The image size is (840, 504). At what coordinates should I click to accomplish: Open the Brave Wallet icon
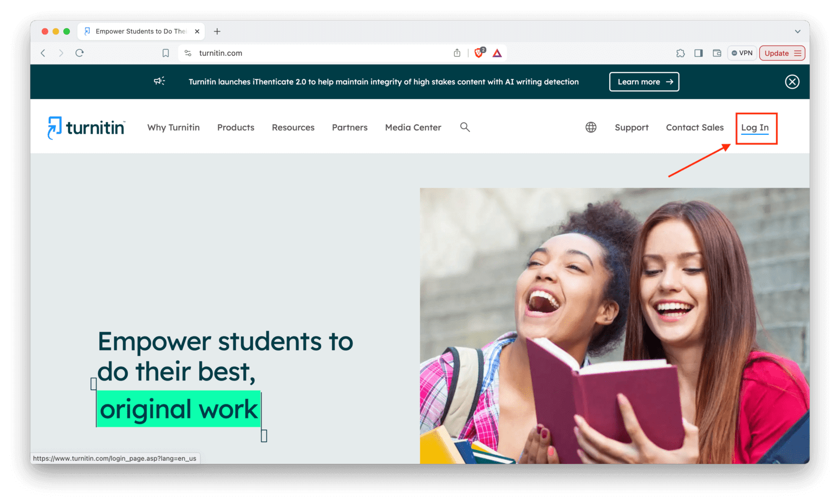click(x=717, y=53)
